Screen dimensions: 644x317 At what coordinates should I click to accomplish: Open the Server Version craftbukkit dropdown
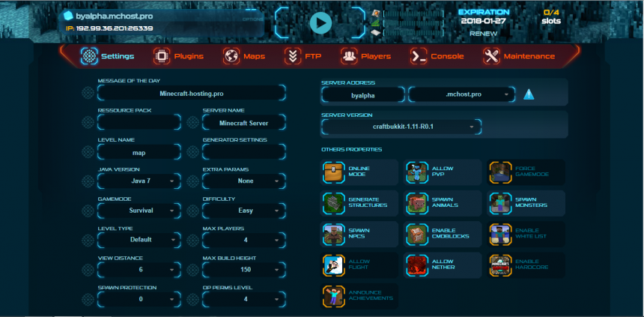point(401,127)
